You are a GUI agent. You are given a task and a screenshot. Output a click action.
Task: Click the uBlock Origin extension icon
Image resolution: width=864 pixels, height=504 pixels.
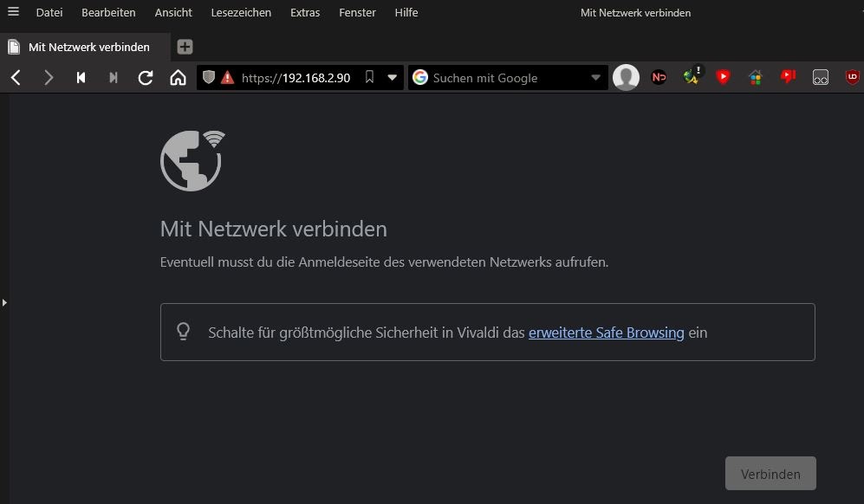point(852,77)
